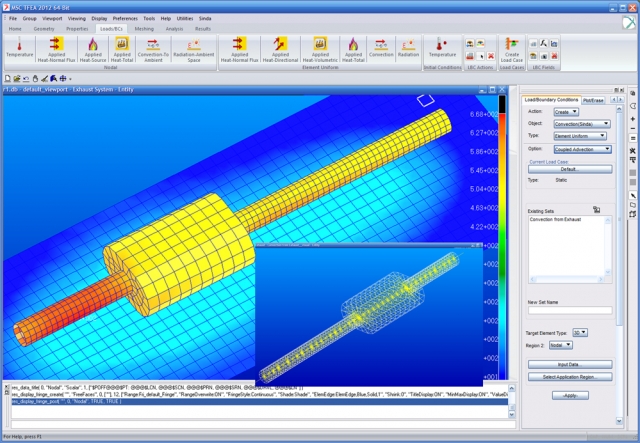Open the Option Coupled Advection dropdown
Image resolution: width=640 pixels, height=443 pixels.
pyautogui.click(x=584, y=148)
